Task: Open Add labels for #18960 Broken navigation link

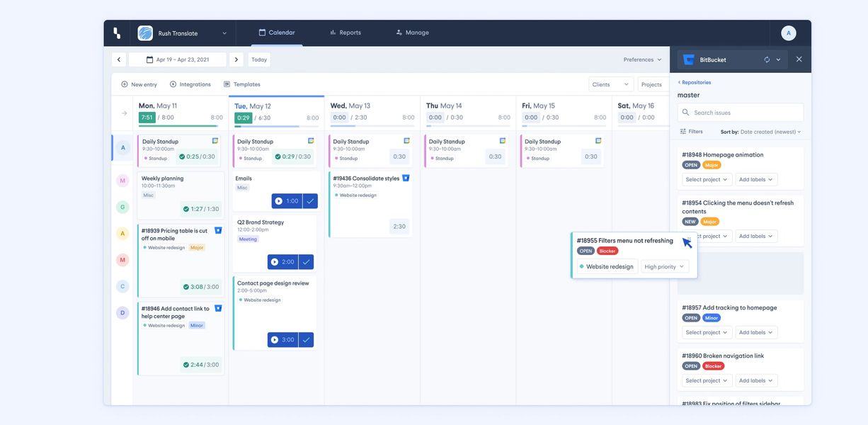Action: (x=756, y=380)
